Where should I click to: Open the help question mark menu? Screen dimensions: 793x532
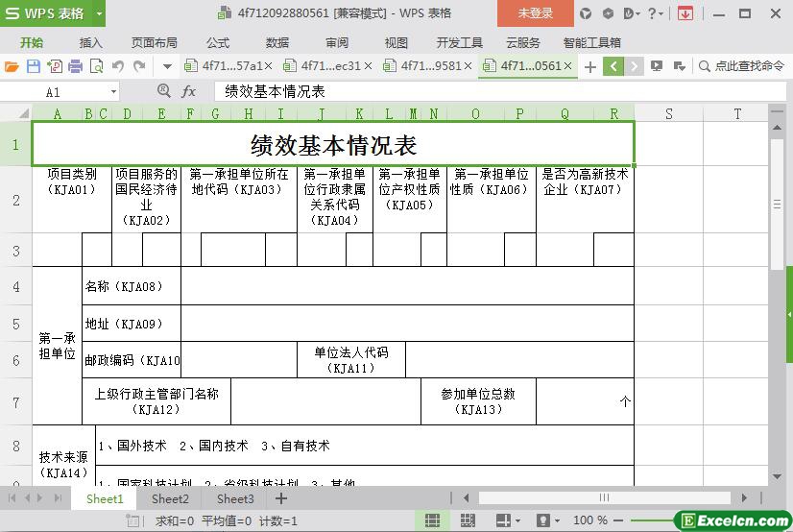coord(656,13)
